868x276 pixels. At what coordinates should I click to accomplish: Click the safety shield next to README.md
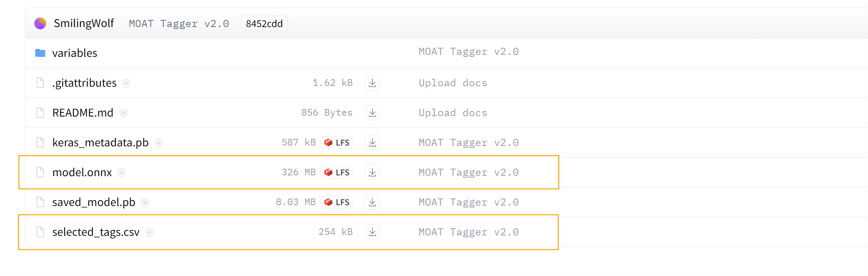coord(123,113)
